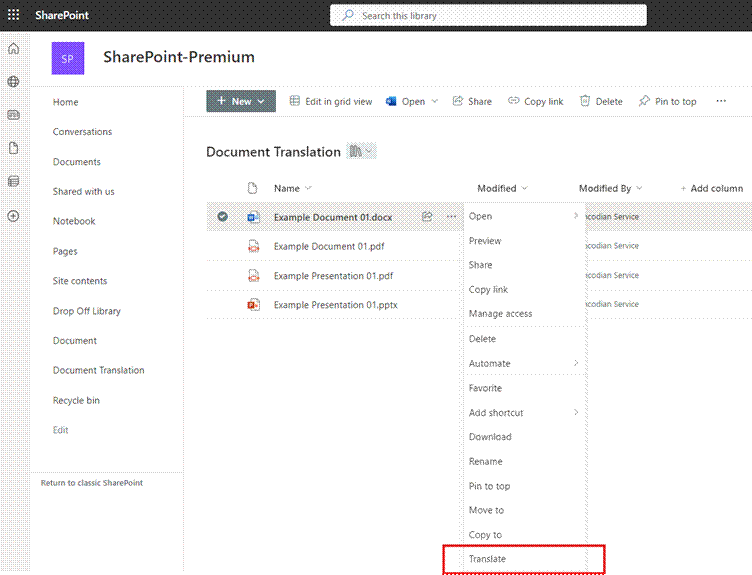Deselect the checkmark on Example Document 01.docx
Viewport: 752px width, 575px height.
pos(222,216)
